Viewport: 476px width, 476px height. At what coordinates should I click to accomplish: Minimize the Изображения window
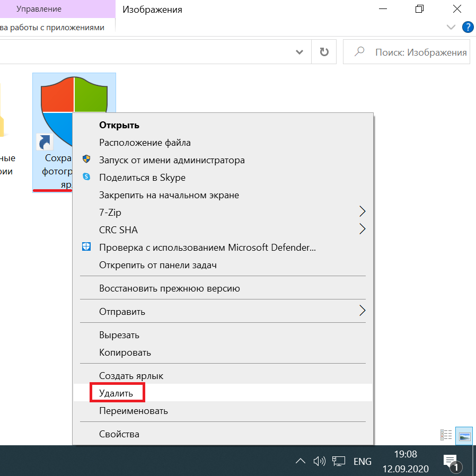[x=383, y=9]
